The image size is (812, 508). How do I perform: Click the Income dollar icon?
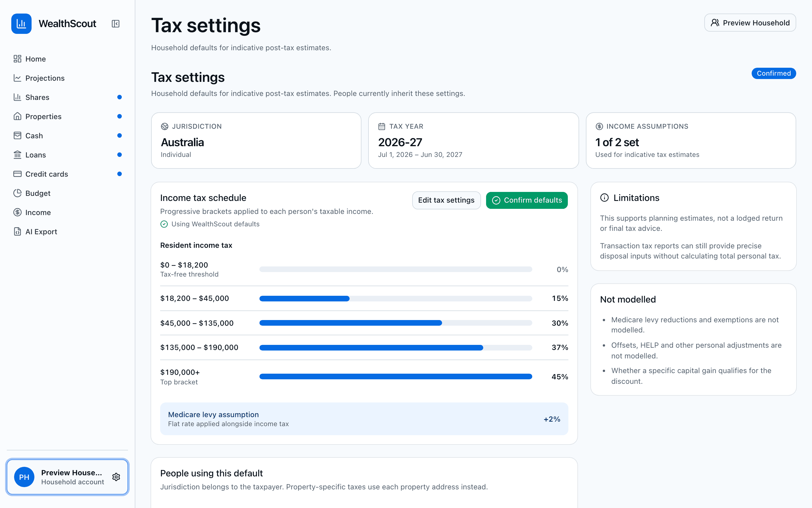click(x=17, y=212)
